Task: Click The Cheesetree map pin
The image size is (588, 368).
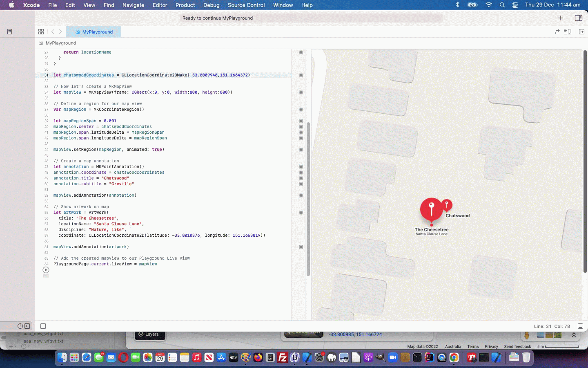Action: pyautogui.click(x=431, y=209)
